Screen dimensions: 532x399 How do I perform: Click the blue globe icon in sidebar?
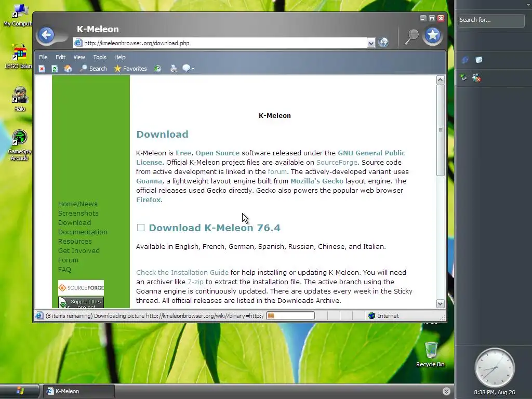click(x=465, y=60)
